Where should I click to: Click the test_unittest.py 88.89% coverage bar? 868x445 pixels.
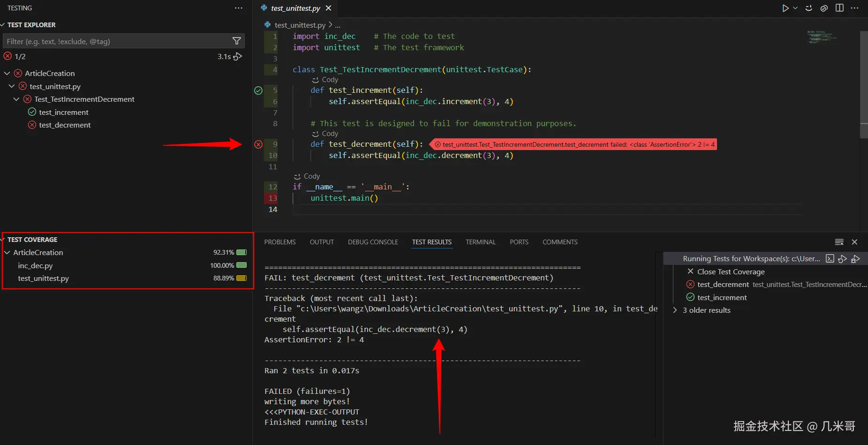242,278
